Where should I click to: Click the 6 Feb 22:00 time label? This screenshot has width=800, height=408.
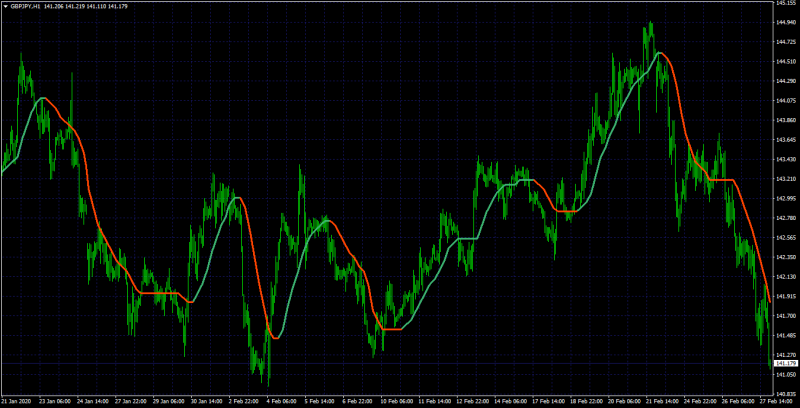point(358,402)
